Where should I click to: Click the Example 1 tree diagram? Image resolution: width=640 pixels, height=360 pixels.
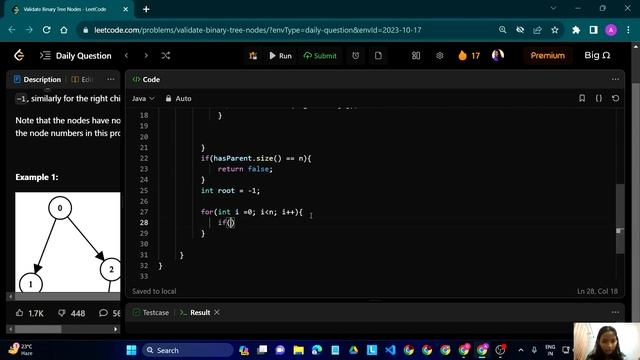[x=68, y=242]
